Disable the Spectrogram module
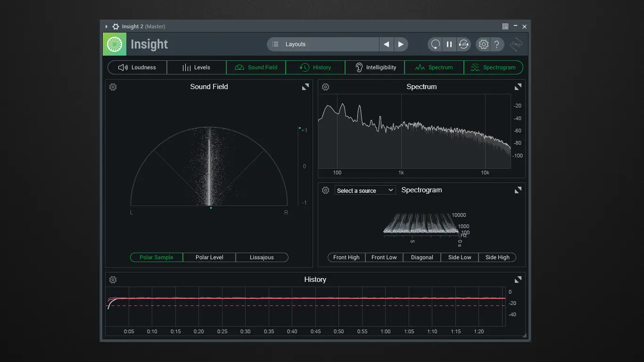Image resolution: width=644 pixels, height=362 pixels. (494, 67)
